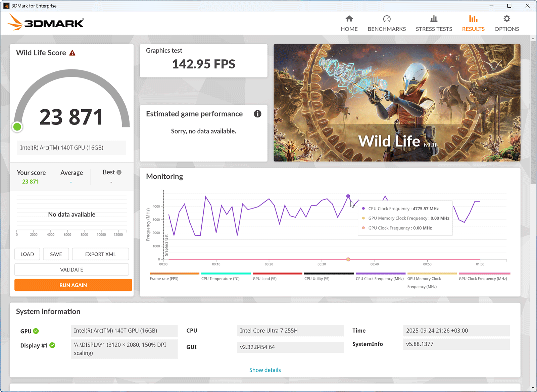
Task: Click the vertical scrollbar thumb
Action: click(x=533, y=112)
